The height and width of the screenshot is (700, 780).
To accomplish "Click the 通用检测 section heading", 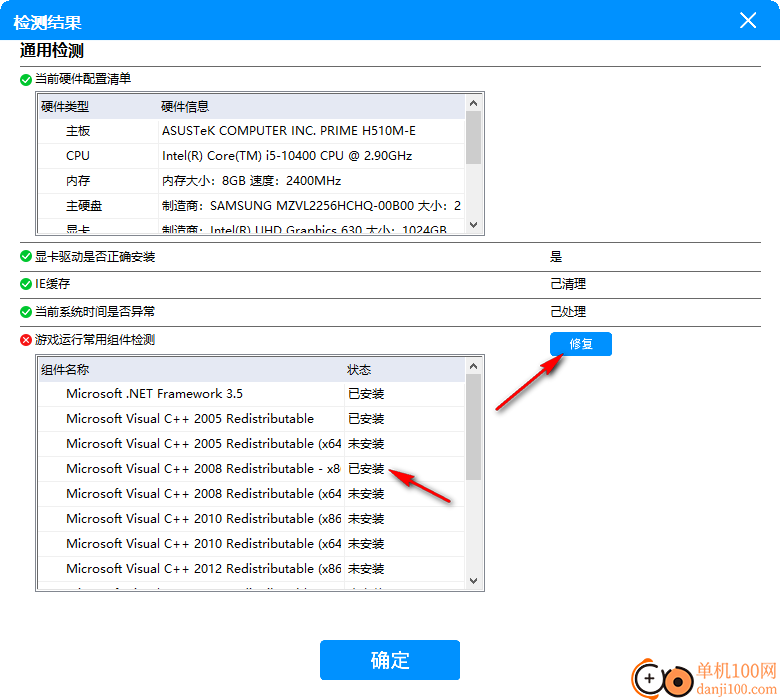I will [x=52, y=51].
